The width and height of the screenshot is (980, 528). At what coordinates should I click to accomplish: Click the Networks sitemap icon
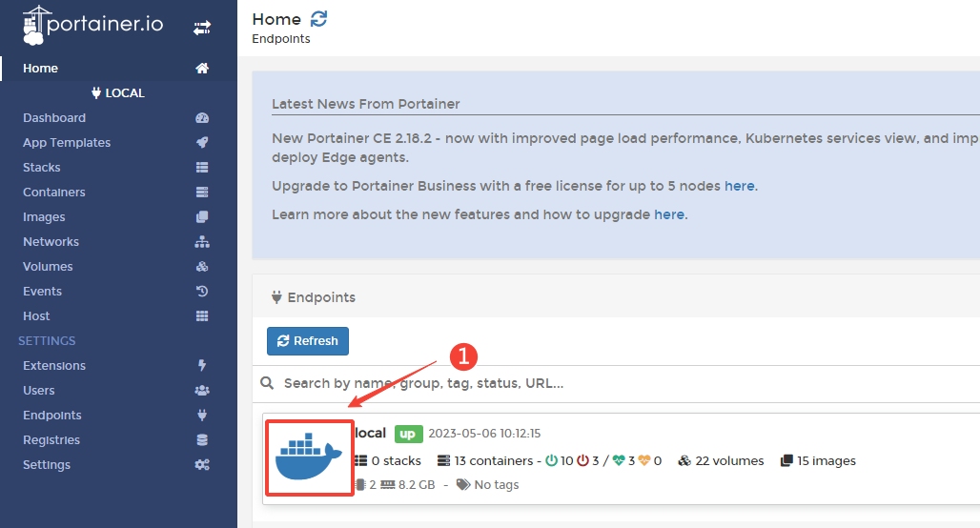point(202,242)
